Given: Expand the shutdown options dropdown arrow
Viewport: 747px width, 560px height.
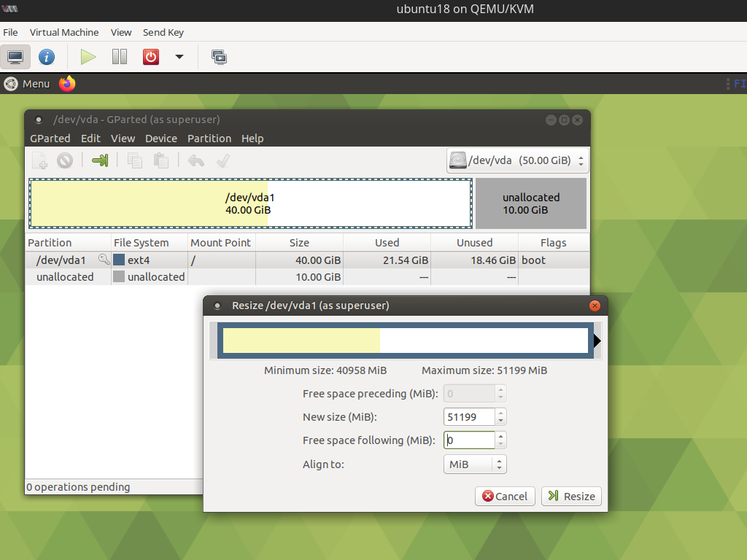Looking at the screenshot, I should click(179, 57).
